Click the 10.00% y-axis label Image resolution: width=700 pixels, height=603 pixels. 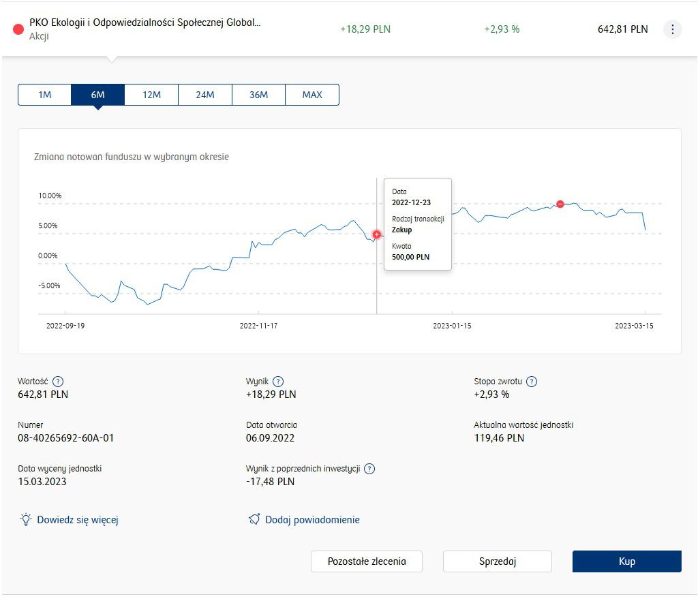[50, 196]
